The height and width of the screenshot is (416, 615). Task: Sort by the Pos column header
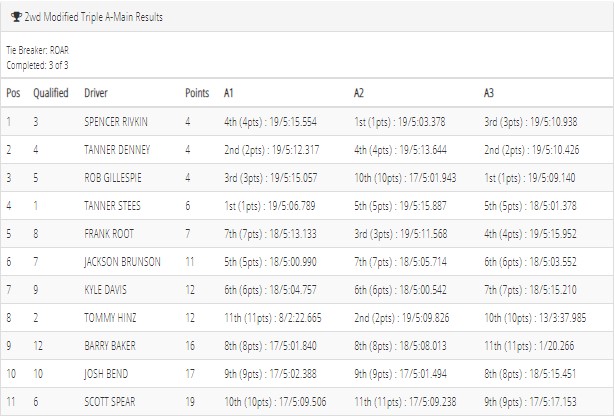(13, 93)
